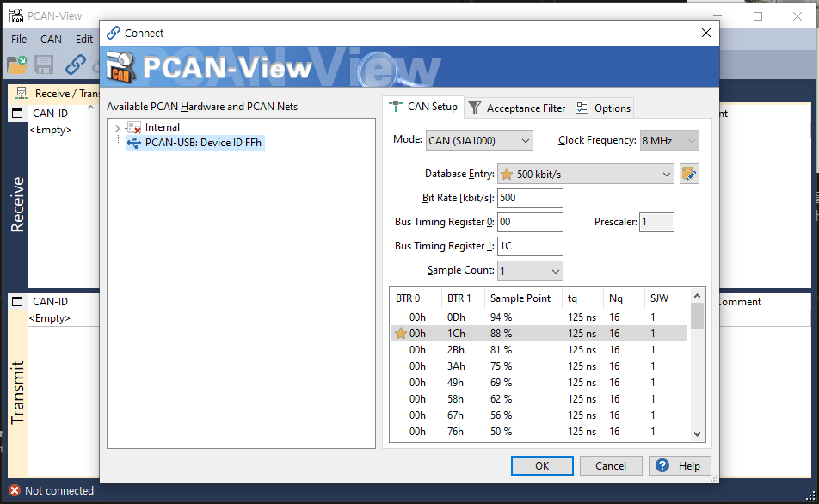Open the File menu
Image resolution: width=819 pixels, height=504 pixels.
click(19, 40)
